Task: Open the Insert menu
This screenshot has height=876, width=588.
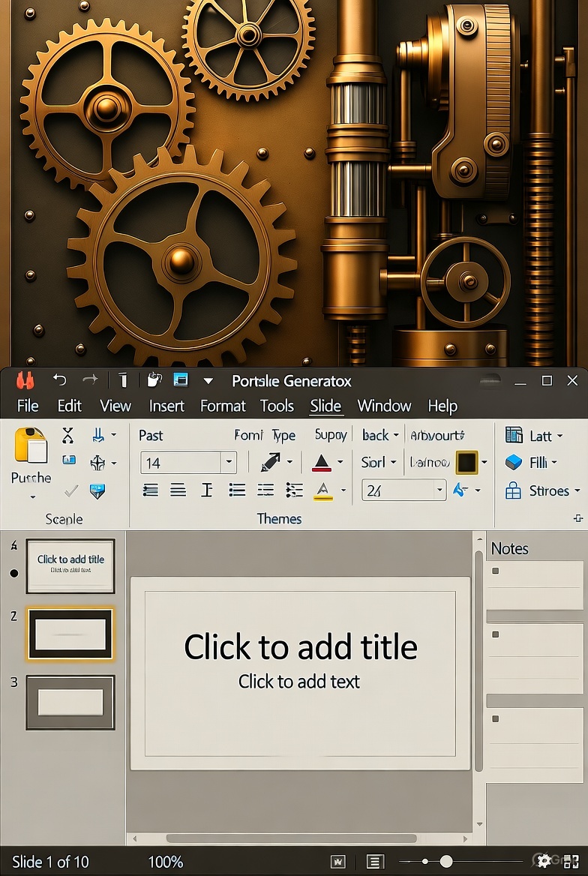Action: pos(166,406)
